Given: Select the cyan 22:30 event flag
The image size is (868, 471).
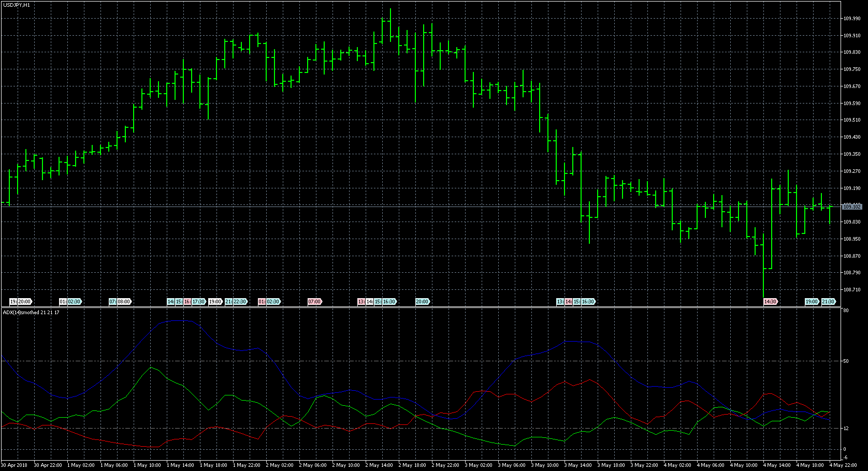Looking at the screenshot, I should click(x=240, y=302).
